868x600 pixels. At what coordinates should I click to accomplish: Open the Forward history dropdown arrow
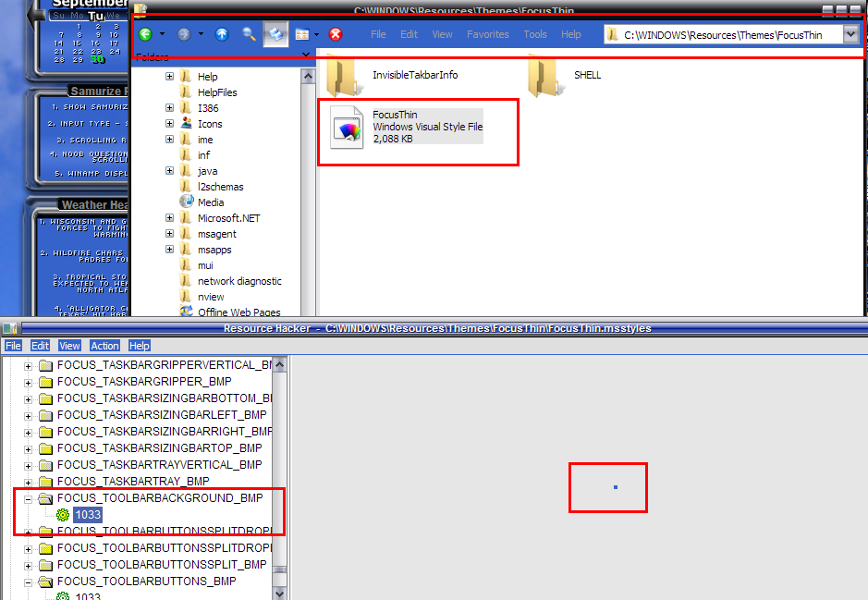point(201,34)
